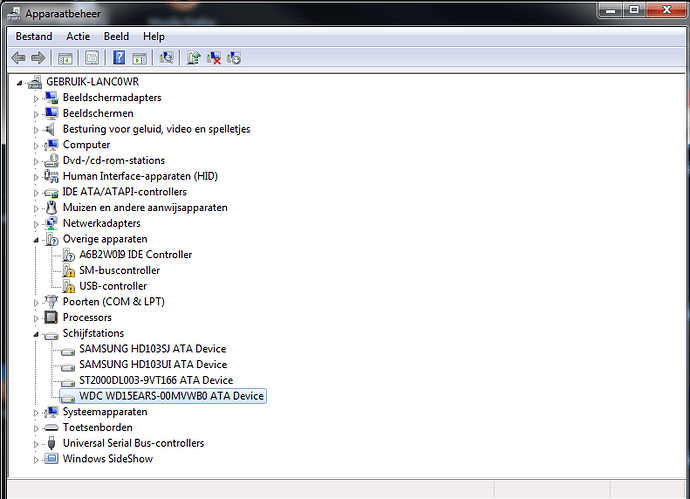Click the Forward arrow in the toolbar
The image size is (690, 499).
(x=38, y=58)
